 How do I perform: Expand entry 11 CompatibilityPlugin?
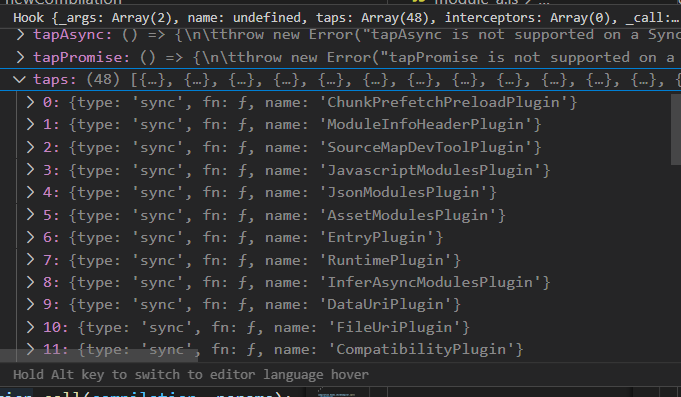30,349
